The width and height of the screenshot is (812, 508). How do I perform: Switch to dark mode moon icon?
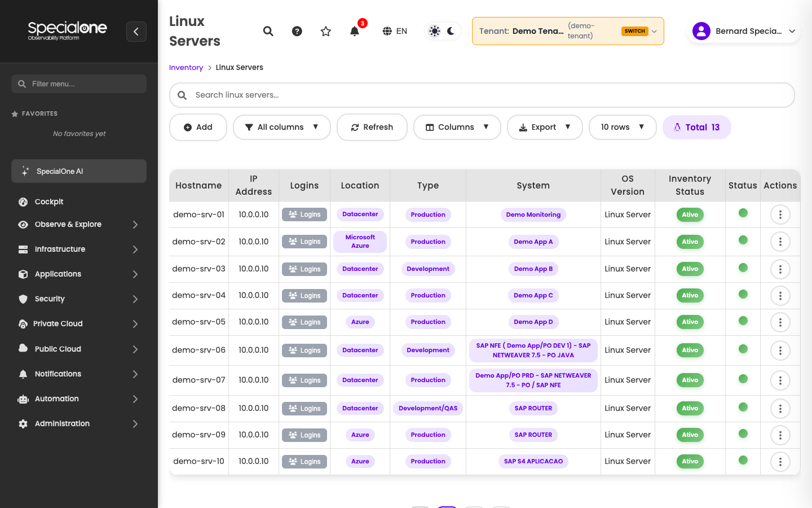(x=451, y=31)
